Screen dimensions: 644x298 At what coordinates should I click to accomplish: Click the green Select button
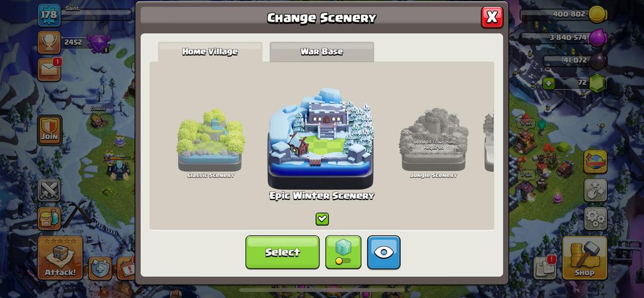(283, 252)
